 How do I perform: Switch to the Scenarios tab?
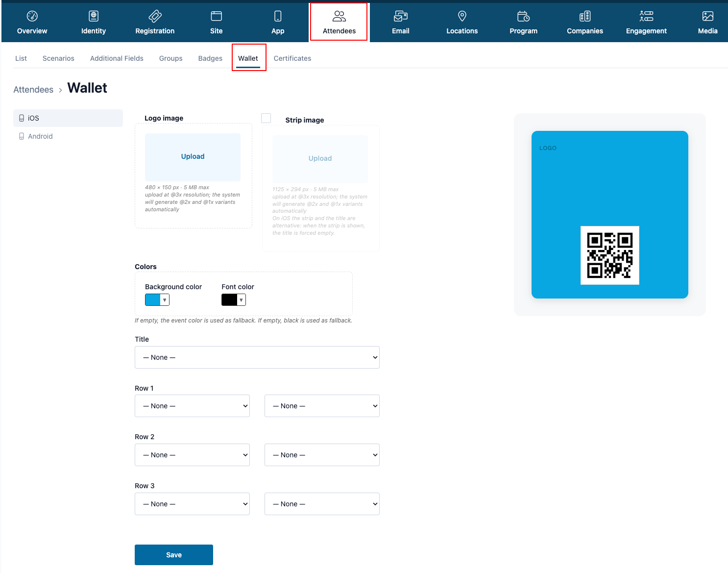pos(58,58)
